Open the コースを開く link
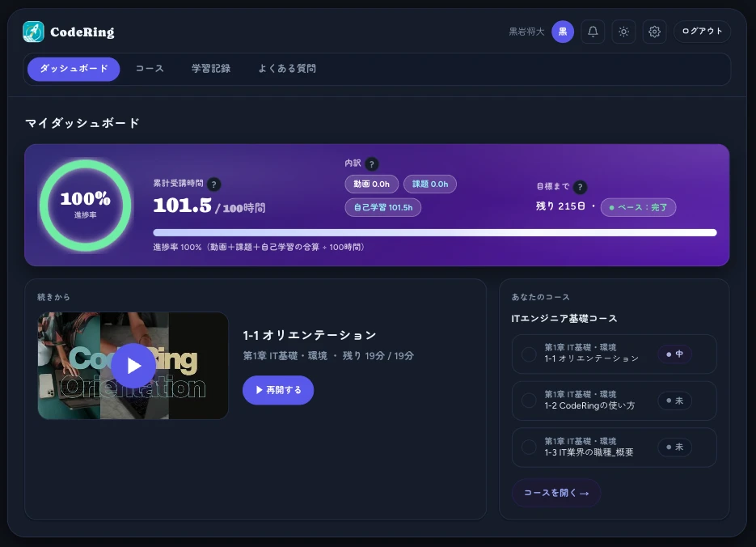756x547 pixels. click(556, 493)
